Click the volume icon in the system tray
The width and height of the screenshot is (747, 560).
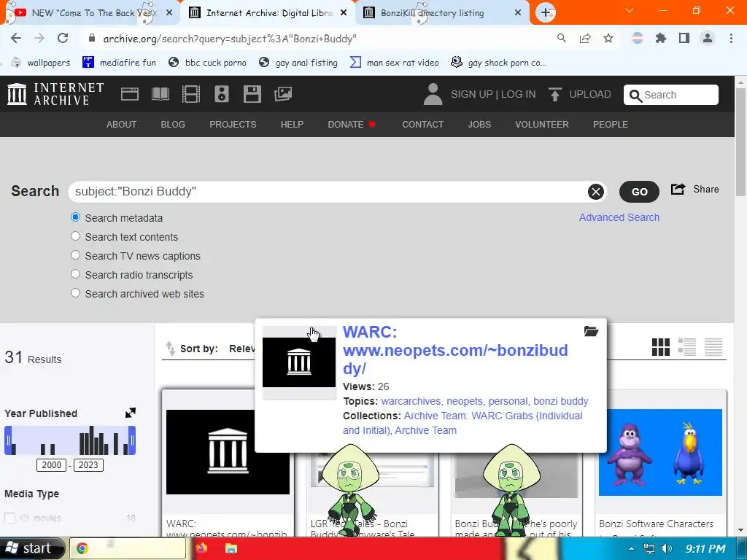[667, 548]
